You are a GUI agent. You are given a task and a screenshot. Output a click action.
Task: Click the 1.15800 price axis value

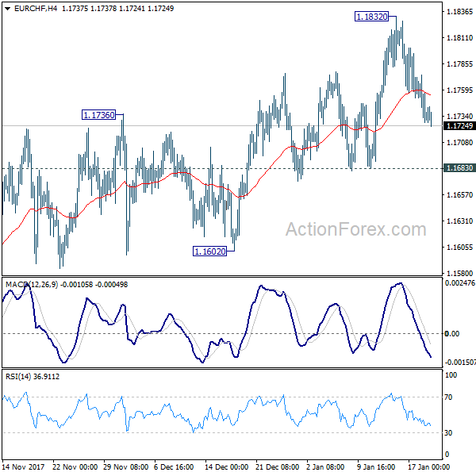459,273
